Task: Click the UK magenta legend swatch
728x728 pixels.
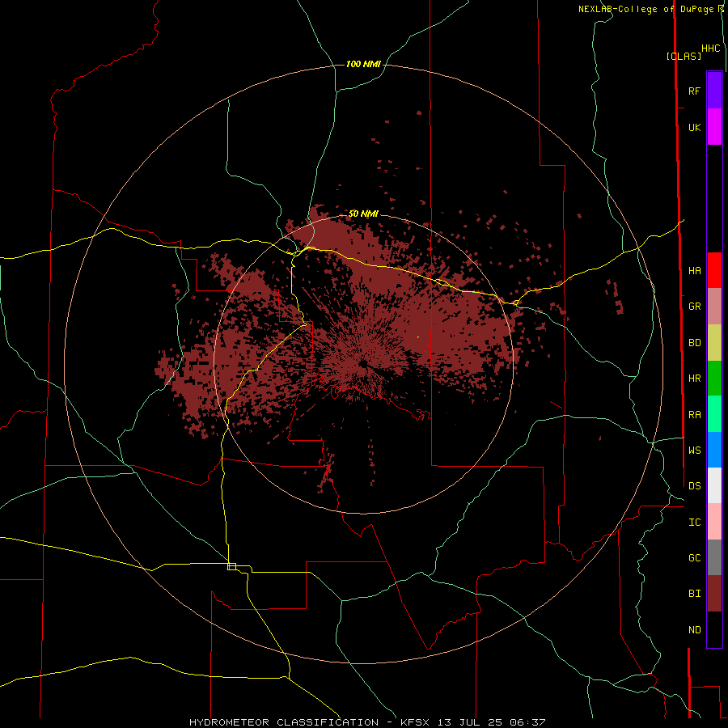Action: [714, 127]
